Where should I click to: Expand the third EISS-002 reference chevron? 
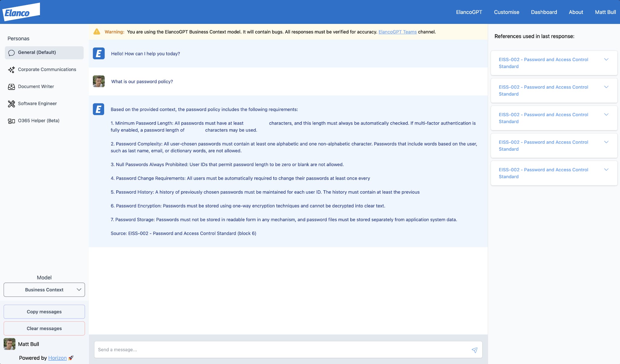pyautogui.click(x=606, y=115)
